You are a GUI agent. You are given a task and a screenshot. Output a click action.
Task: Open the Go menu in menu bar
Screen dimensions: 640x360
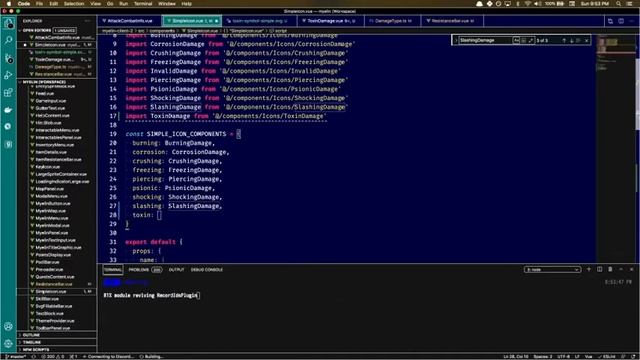pos(110,4)
